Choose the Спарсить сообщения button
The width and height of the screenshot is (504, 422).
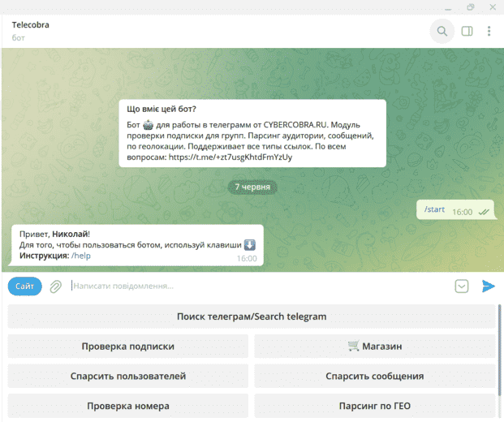[375, 376]
